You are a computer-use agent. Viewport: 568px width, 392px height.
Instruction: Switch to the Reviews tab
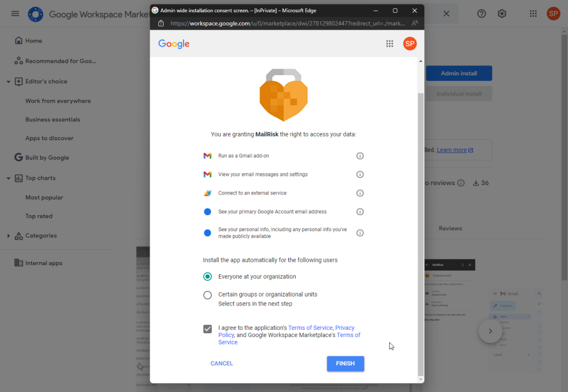coord(450,228)
